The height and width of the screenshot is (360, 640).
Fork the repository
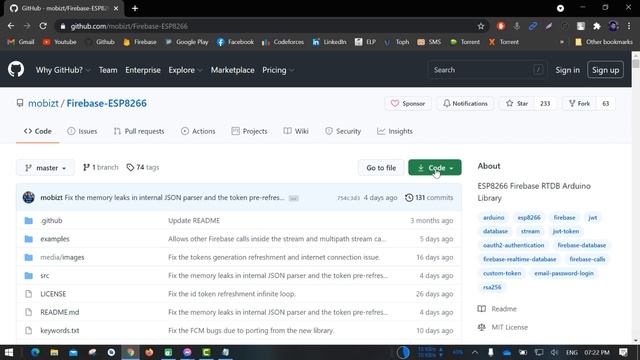[x=580, y=104]
